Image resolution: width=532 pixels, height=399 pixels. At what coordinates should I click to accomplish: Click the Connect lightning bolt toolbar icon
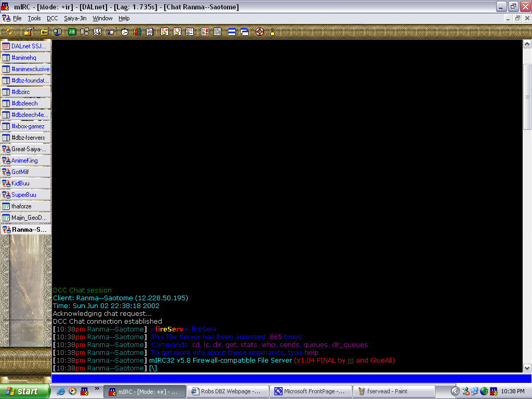9,32
